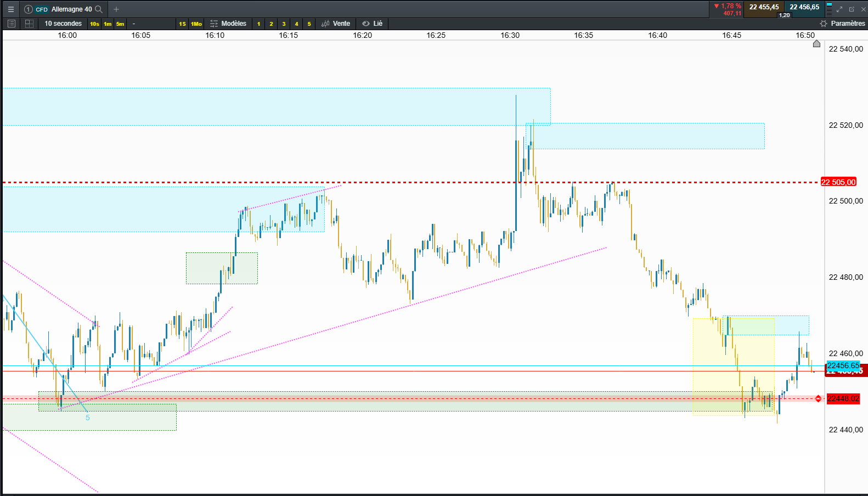This screenshot has width=868, height=496.
Task: Select the 22448.02 red alert price label
Action: click(x=843, y=399)
